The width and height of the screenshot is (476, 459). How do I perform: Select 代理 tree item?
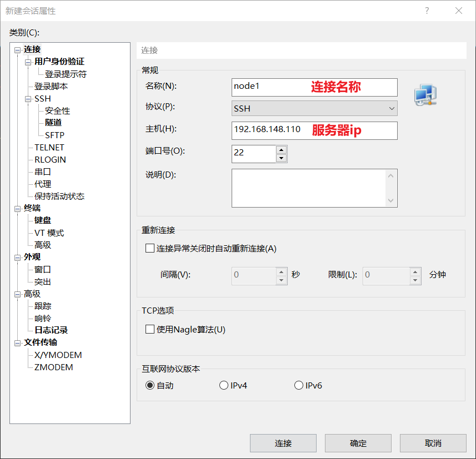click(43, 184)
